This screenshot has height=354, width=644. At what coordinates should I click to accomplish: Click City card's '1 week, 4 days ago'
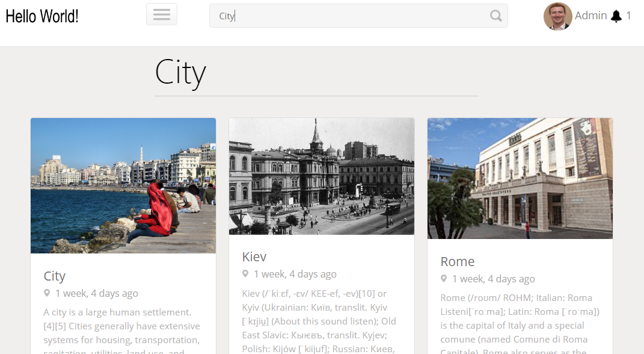97,294
